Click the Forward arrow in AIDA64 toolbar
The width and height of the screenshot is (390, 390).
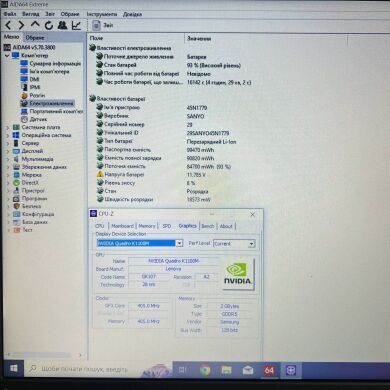tap(21, 25)
